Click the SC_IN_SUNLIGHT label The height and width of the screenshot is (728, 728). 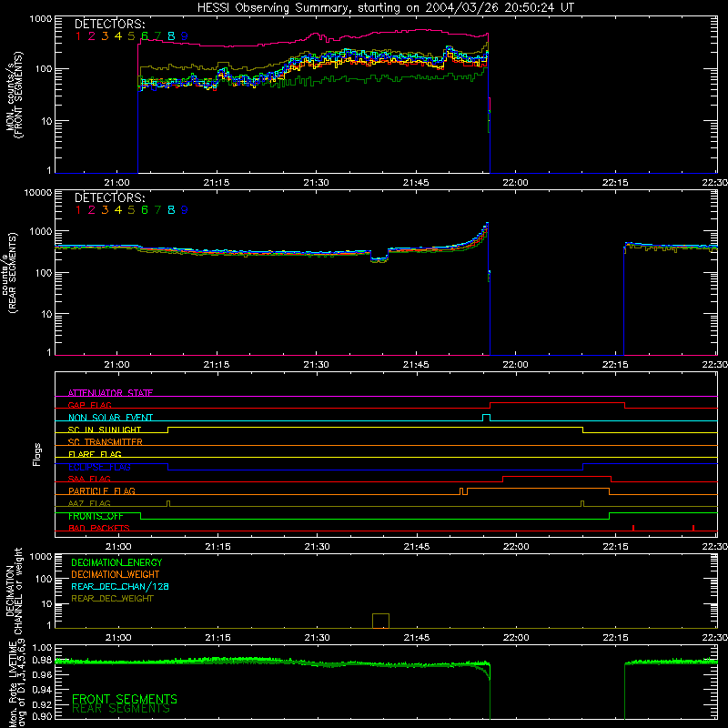[105, 430]
